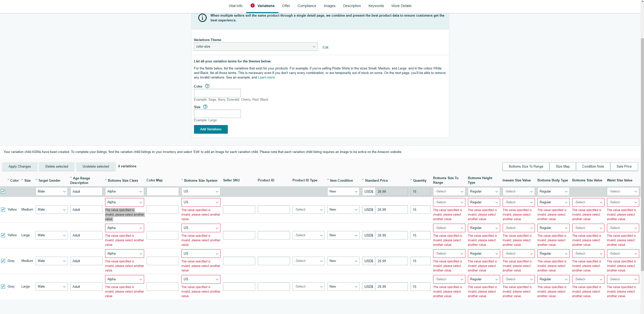Screen dimensions: 644x314
Task: Open Inseam Size Value dropdown in Yellow Large row
Action: [x=519, y=228]
